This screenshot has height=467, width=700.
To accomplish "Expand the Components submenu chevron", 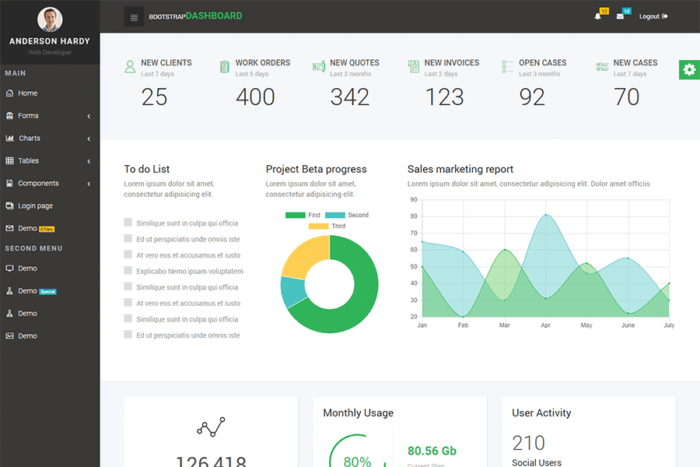I will coord(89,183).
